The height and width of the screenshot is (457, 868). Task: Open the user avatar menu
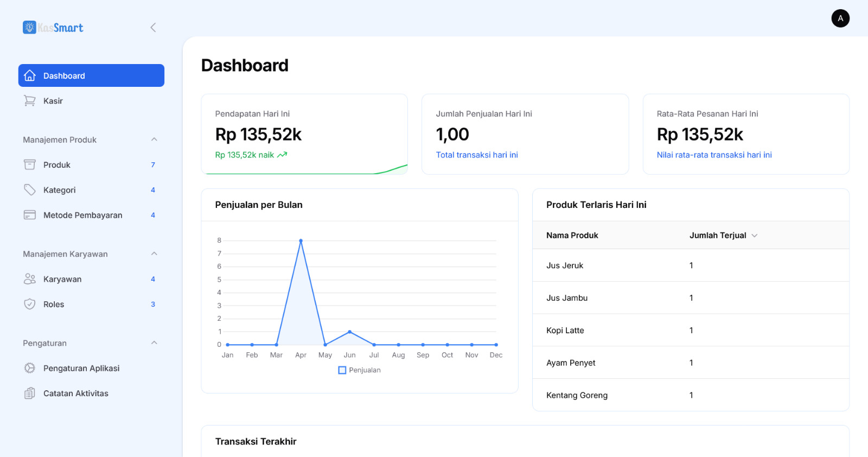[x=840, y=18]
